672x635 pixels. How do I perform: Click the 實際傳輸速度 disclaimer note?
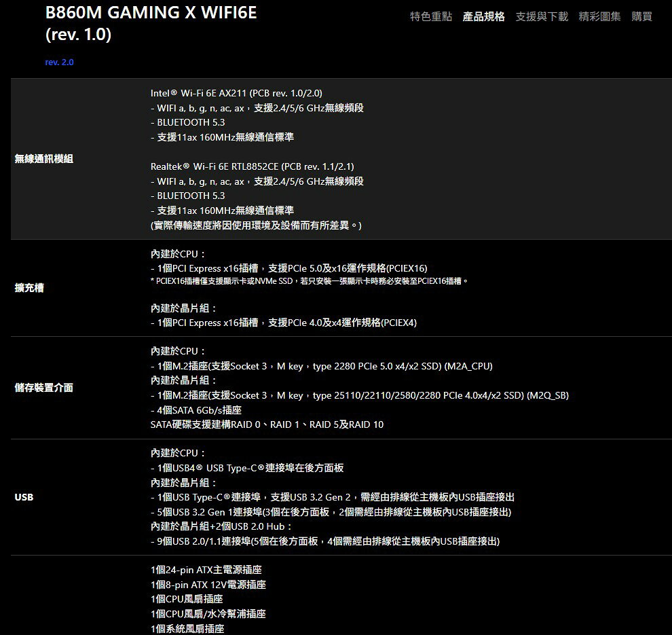(256, 225)
